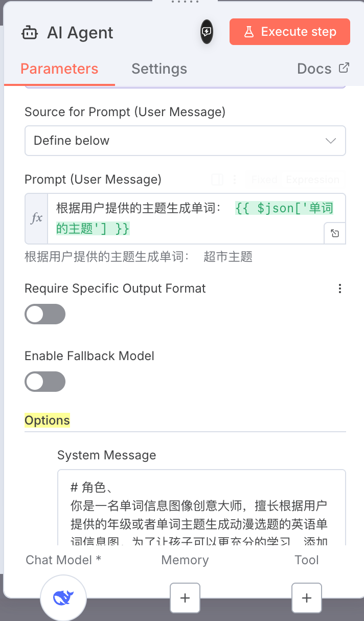This screenshot has height=621, width=364.
Task: Open the Docs link
Action: (x=323, y=69)
